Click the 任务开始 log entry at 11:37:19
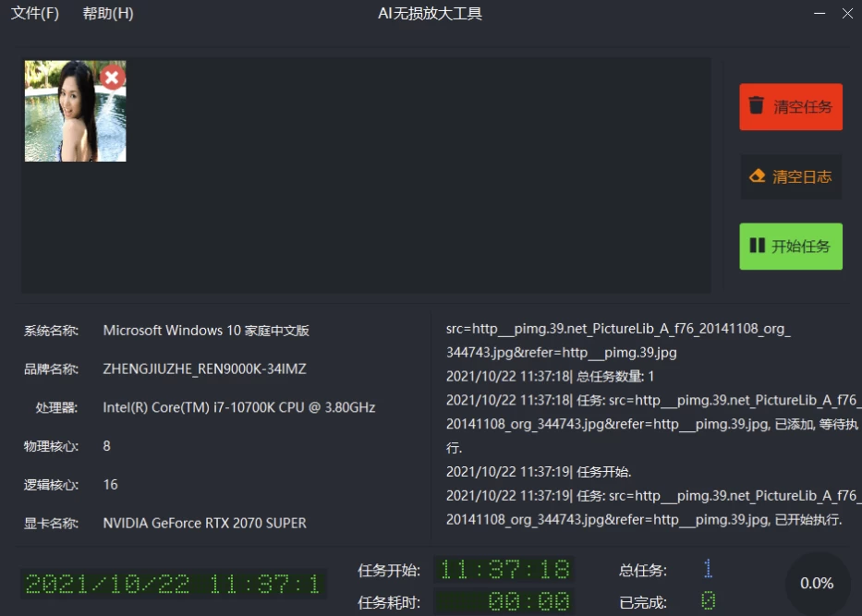 point(539,472)
